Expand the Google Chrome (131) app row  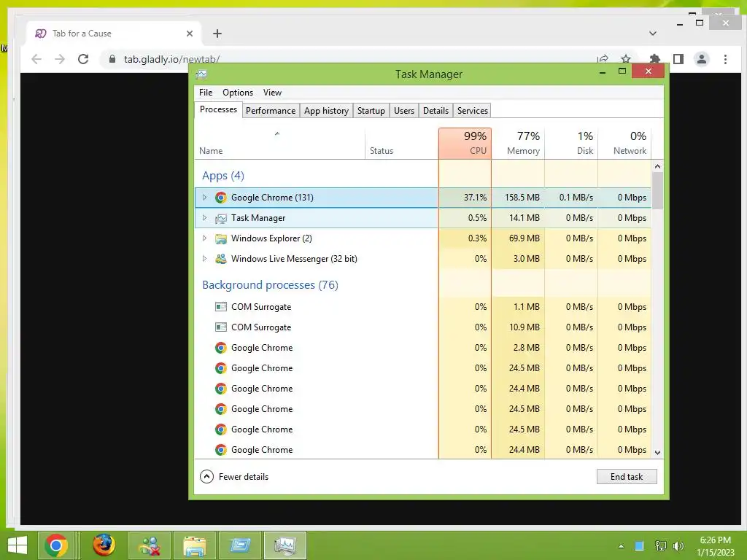coord(204,197)
